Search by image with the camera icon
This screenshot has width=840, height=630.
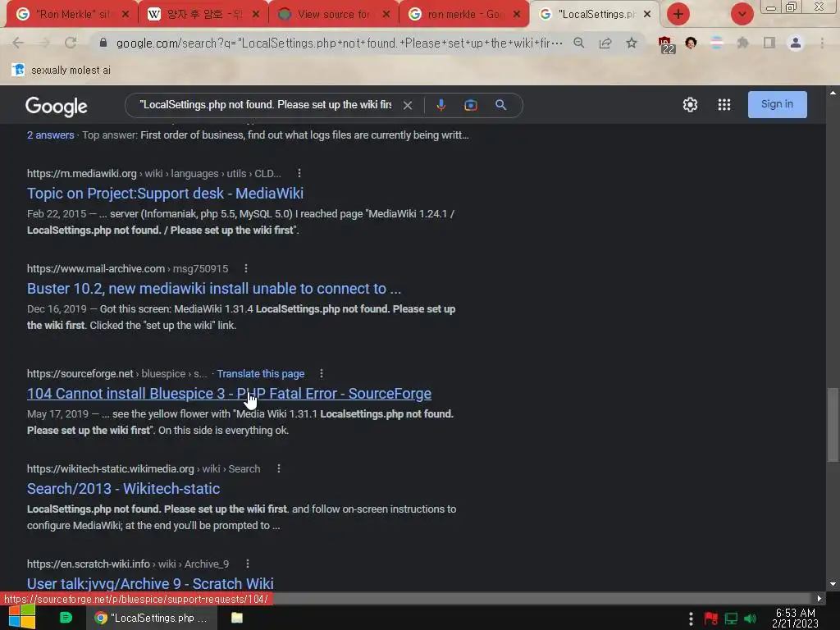point(470,105)
